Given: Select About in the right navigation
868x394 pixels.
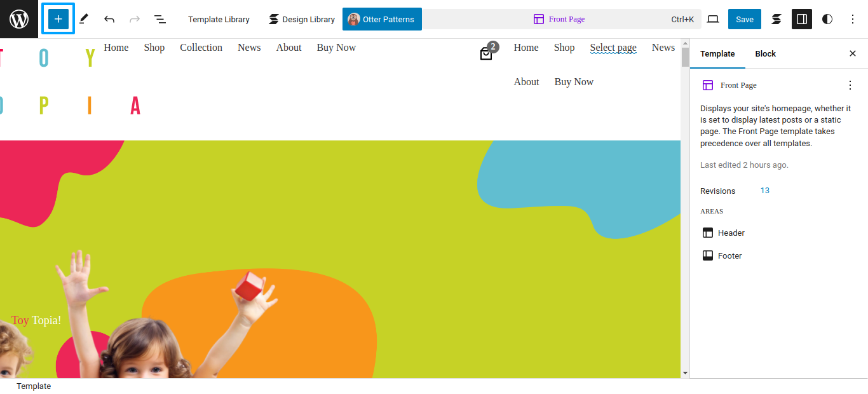Looking at the screenshot, I should [527, 82].
